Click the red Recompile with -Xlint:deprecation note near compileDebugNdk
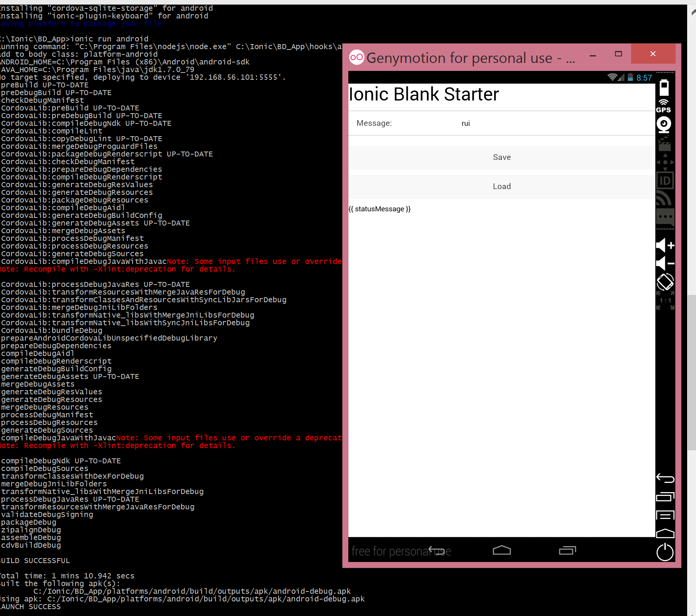 [x=117, y=445]
